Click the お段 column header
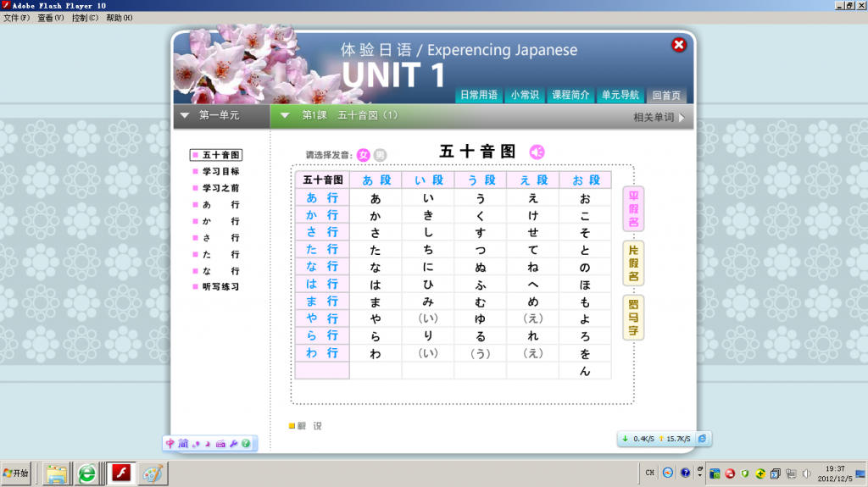This screenshot has width=868, height=487. pyautogui.click(x=586, y=180)
